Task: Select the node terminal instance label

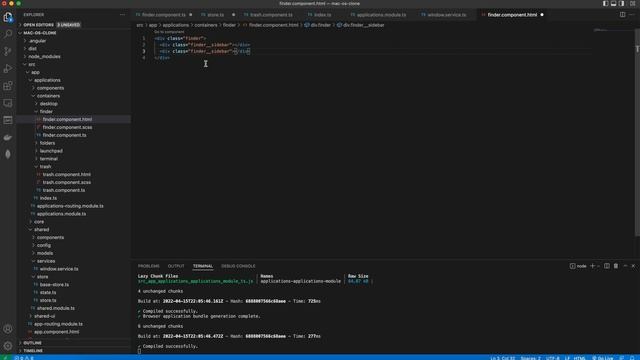Action: [x=578, y=266]
